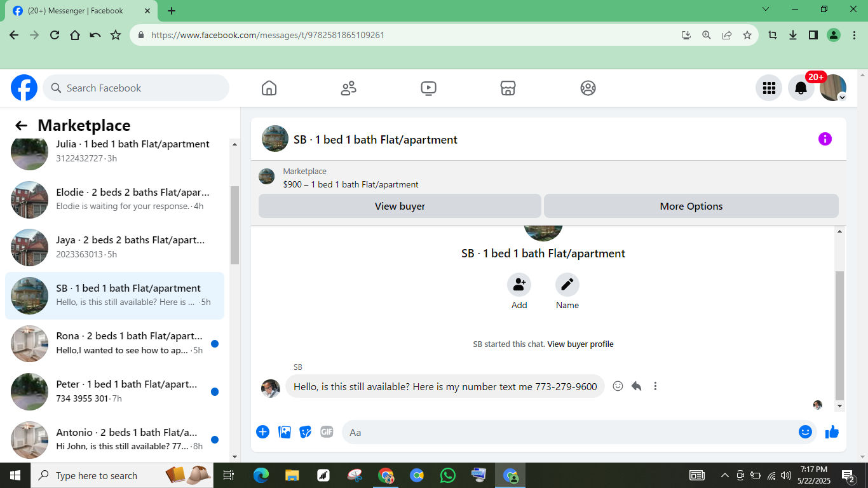Open the Marketplace storefront icon in top navigation
Screen dimensions: 868x488
coord(508,88)
